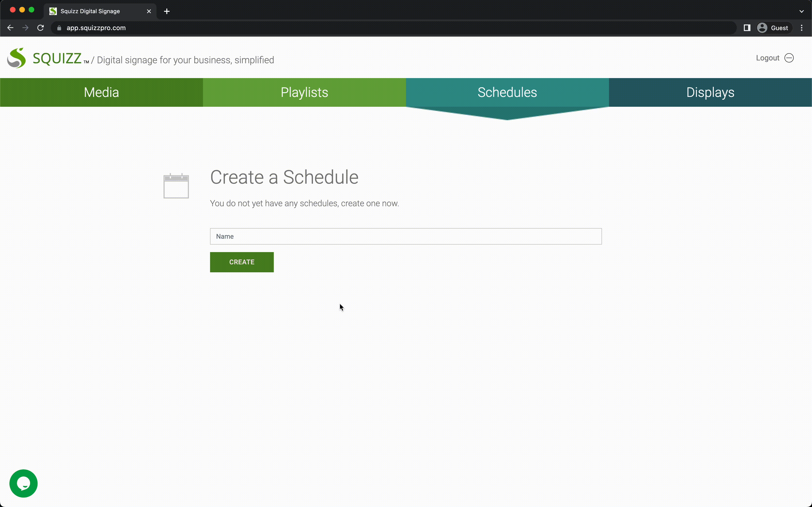Open a new browser tab with plus
The height and width of the screenshot is (507, 812).
(167, 11)
